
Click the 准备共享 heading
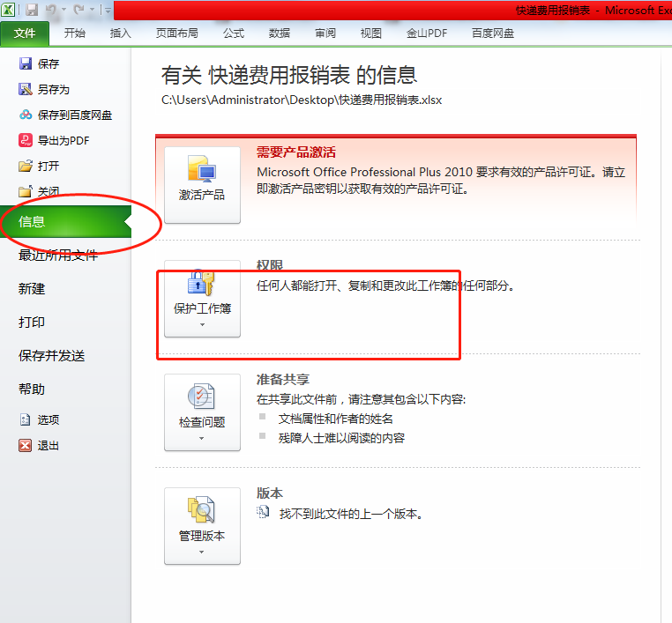(x=283, y=380)
